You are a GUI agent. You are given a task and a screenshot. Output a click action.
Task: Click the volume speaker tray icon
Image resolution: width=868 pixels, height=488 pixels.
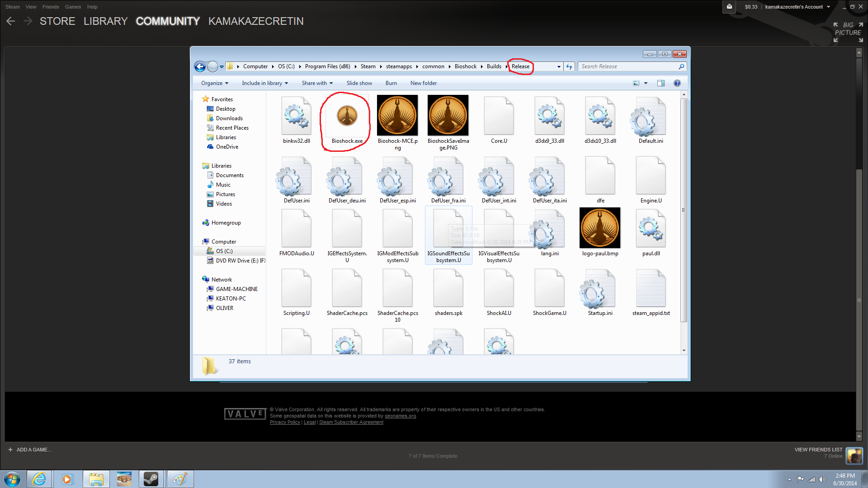pyautogui.click(x=822, y=479)
